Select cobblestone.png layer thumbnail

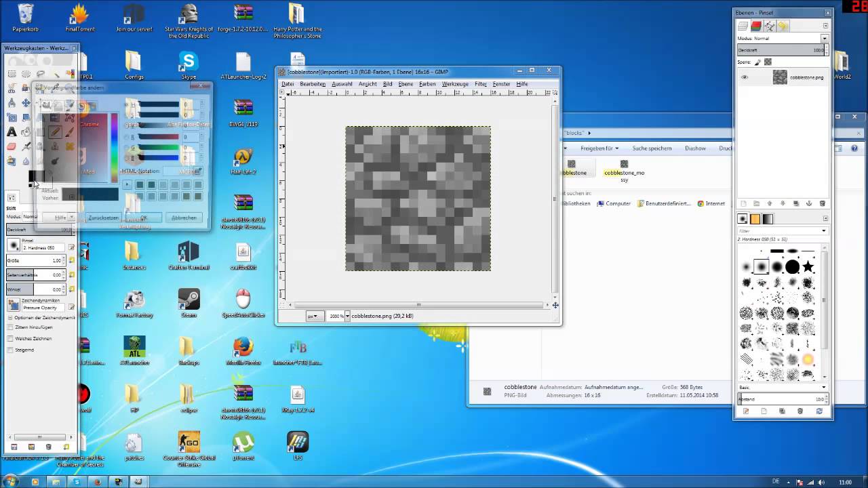coord(780,77)
